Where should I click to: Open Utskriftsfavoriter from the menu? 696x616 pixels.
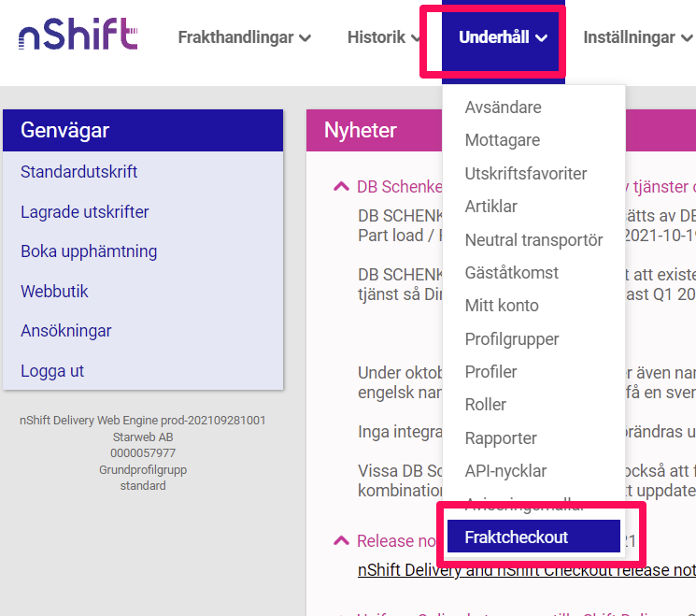coord(526,173)
